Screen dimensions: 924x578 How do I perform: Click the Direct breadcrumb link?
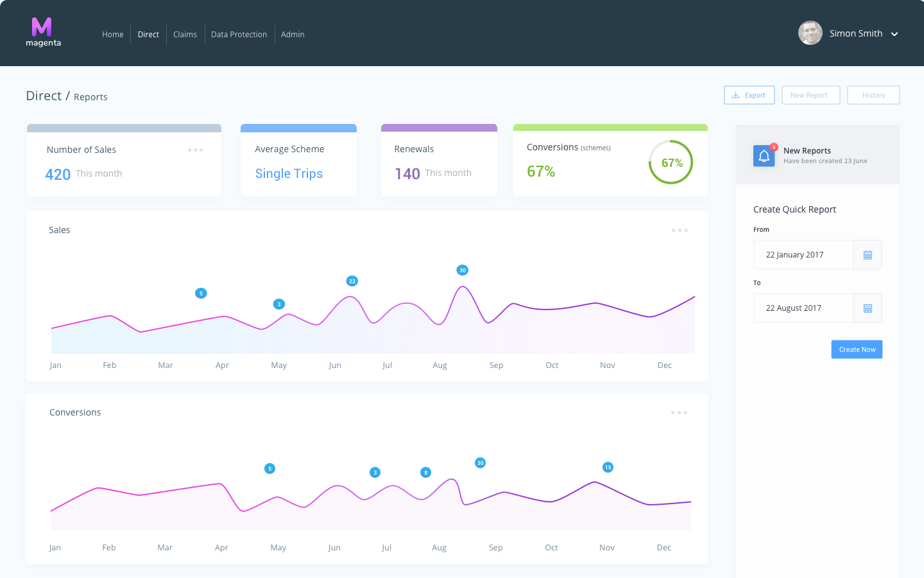point(44,96)
